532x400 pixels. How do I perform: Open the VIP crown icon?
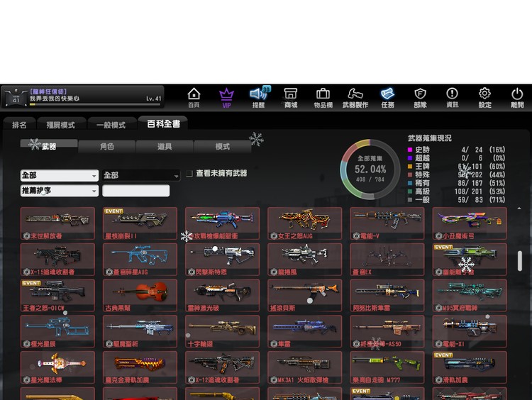click(226, 97)
